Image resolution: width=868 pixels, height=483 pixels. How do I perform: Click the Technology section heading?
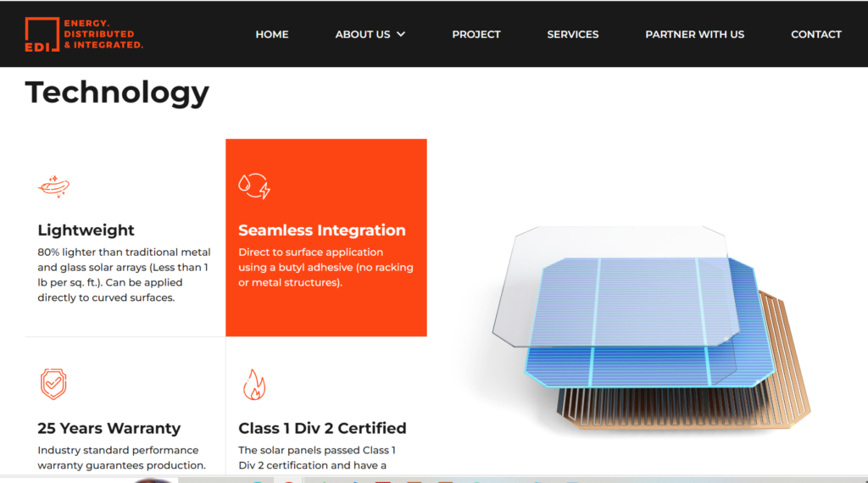117,92
